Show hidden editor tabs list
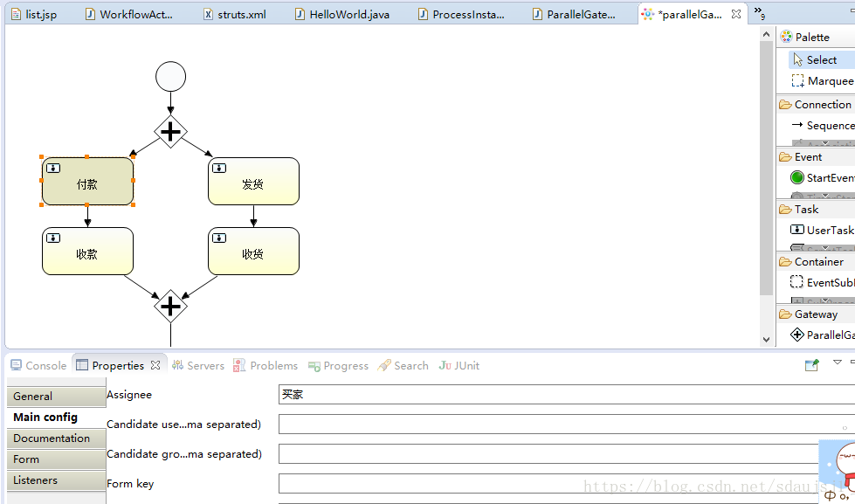 [x=759, y=12]
